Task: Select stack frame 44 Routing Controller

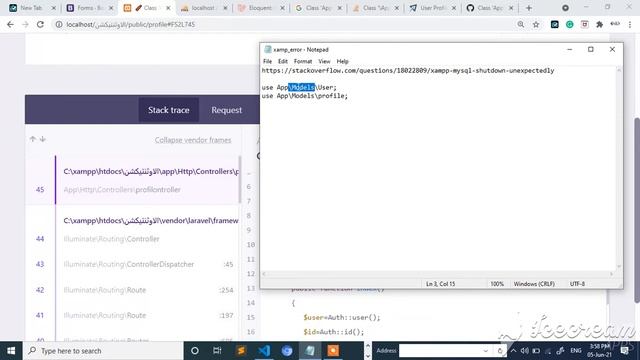Action: tap(133, 229)
